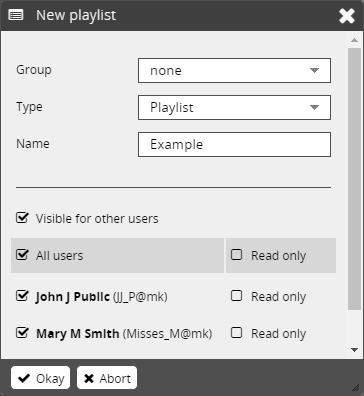Click the playlist icon in the title bar

pyautogui.click(x=16, y=15)
